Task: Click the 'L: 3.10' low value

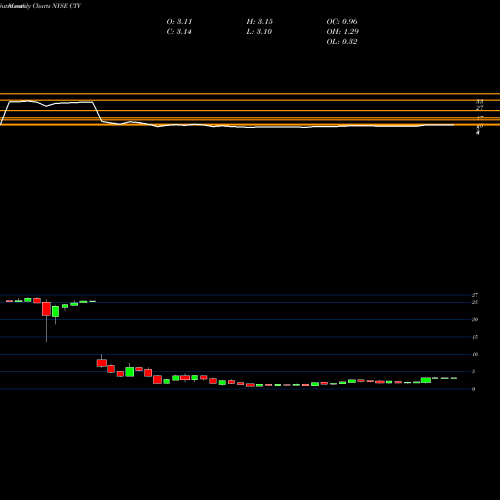Action: coord(259,32)
